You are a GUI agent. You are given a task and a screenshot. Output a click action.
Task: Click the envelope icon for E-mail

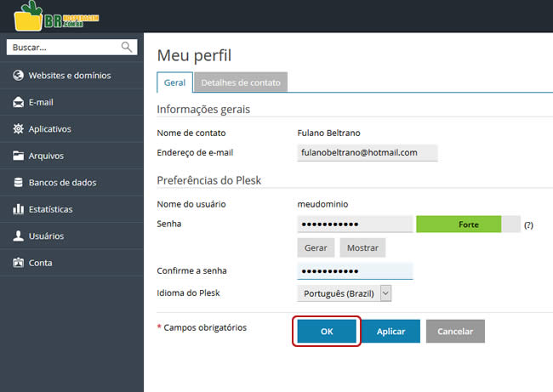tap(19, 102)
